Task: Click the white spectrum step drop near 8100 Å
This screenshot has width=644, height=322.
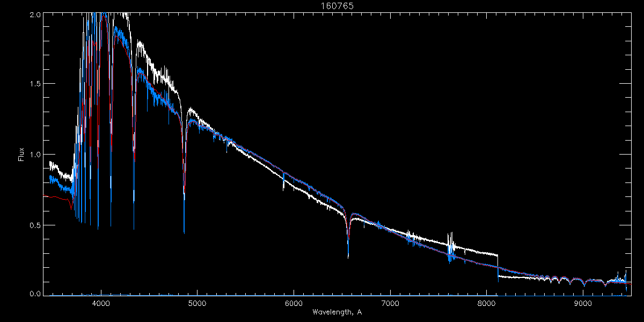Action: 498,266
